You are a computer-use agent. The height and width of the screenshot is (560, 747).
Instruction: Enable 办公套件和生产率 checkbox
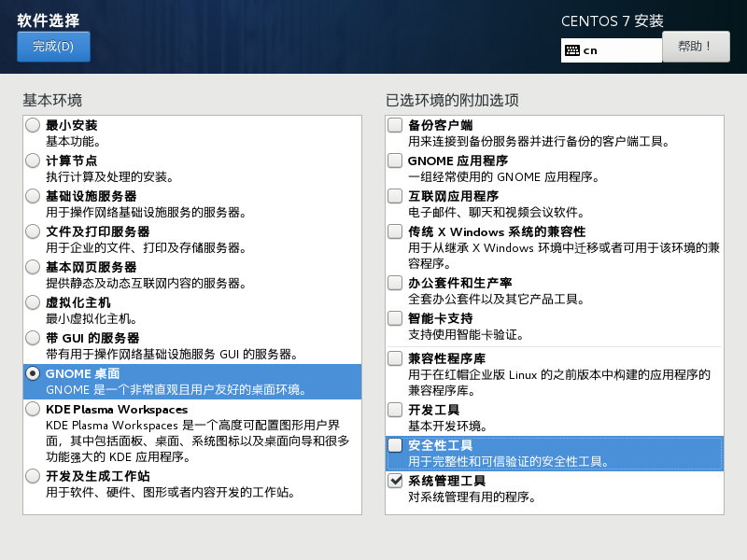click(396, 283)
